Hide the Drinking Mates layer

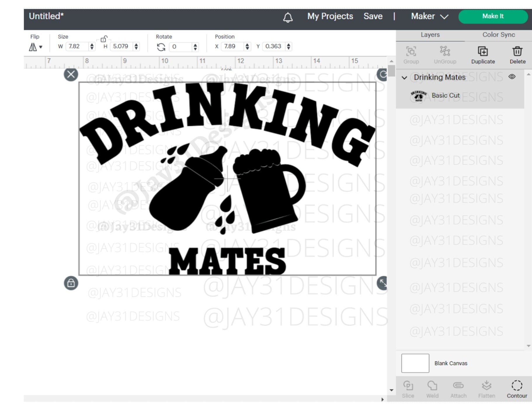(x=512, y=77)
